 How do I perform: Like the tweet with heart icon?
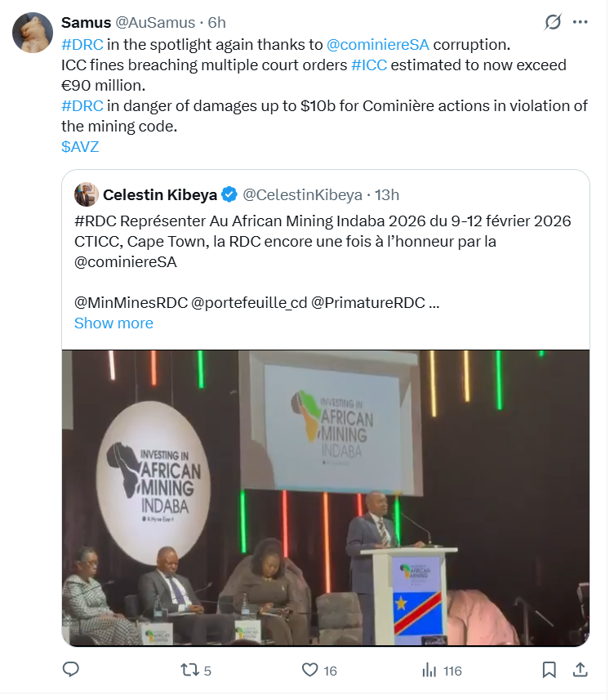[x=309, y=671]
